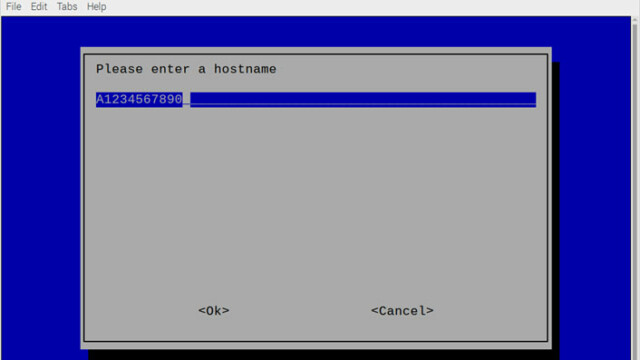Click the word 'hostname' in the prompt
This screenshot has width=640, height=360.
(x=245, y=69)
